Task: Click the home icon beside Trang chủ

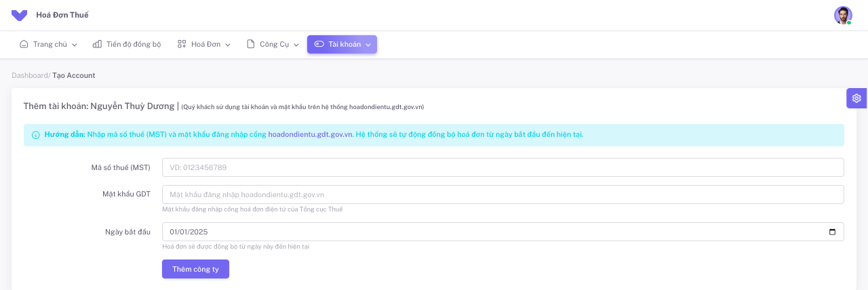Action: [24, 44]
